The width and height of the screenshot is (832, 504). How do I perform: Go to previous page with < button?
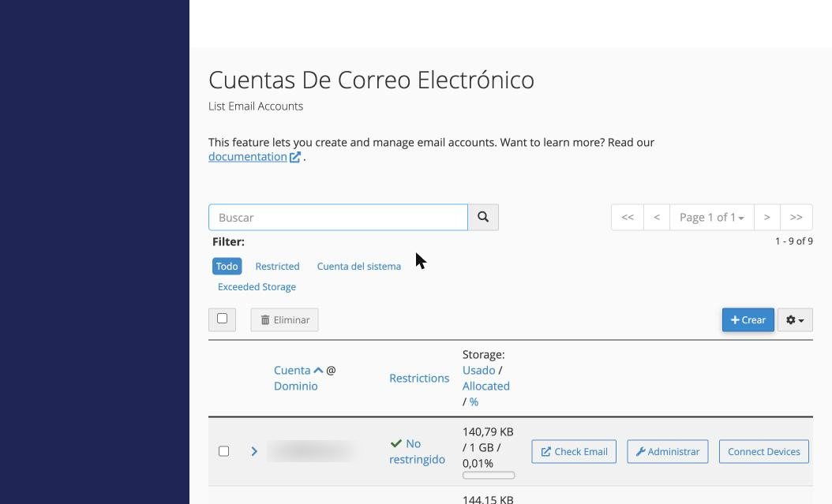tap(657, 217)
